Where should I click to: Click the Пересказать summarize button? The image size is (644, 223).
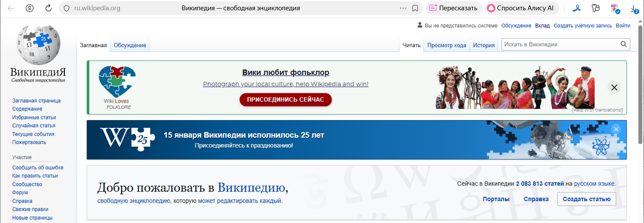[x=453, y=8]
